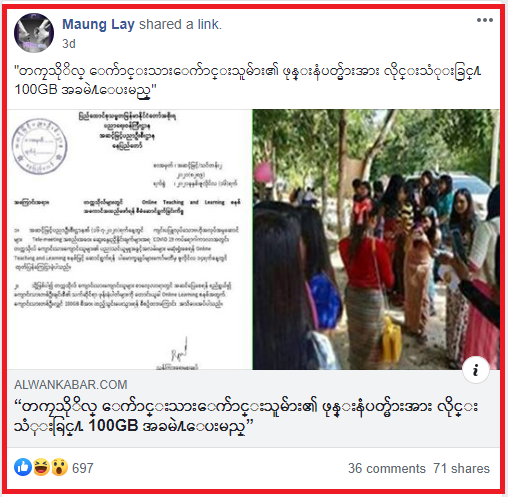Image resolution: width=508 pixels, height=497 pixels.
Task: Open the 71 shares link
Action: tap(461, 468)
